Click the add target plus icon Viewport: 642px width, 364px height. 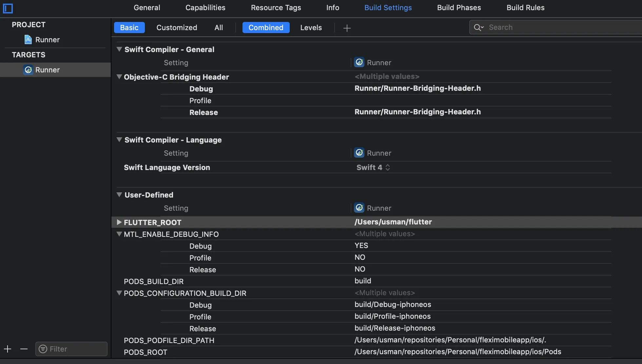[8, 349]
